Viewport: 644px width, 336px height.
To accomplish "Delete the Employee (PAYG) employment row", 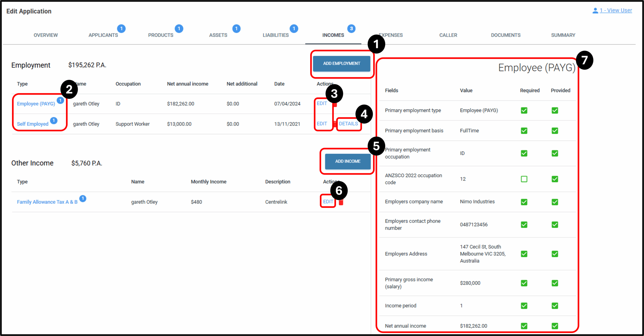I will click(x=335, y=105).
